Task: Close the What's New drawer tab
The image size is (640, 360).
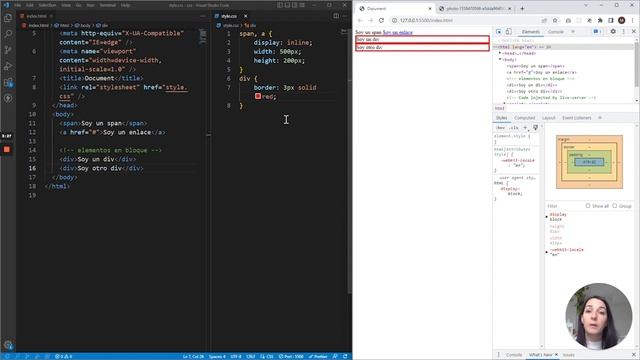Action: [556, 355]
